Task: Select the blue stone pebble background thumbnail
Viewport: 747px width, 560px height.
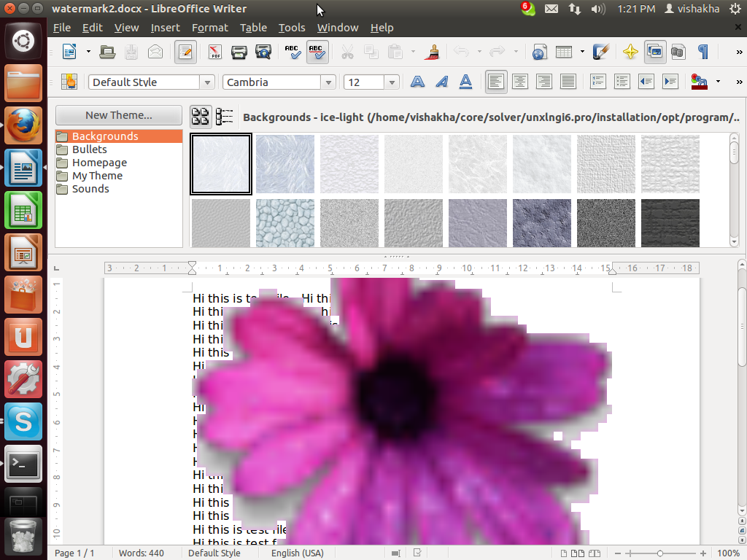Action: click(285, 223)
